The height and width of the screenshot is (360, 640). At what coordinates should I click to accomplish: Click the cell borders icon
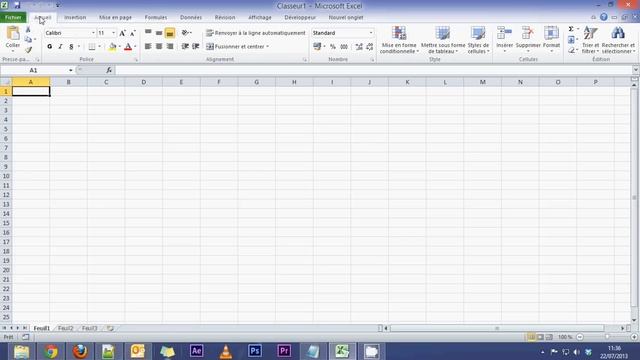92,47
